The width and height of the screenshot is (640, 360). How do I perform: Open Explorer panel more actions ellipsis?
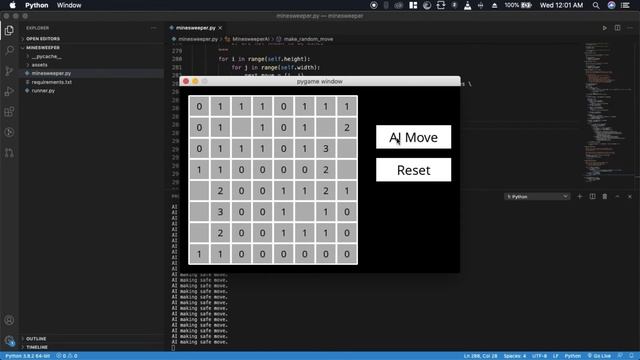click(x=154, y=28)
